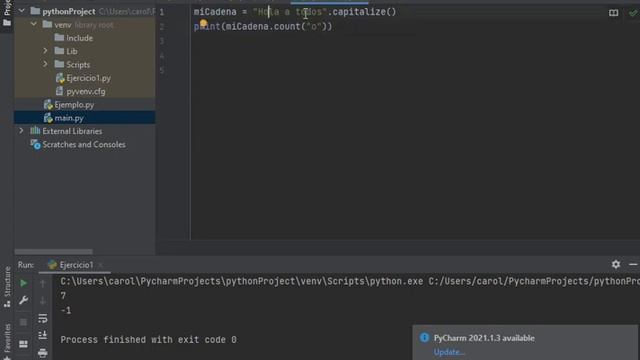Collapse the pythonProject root node

(22, 11)
